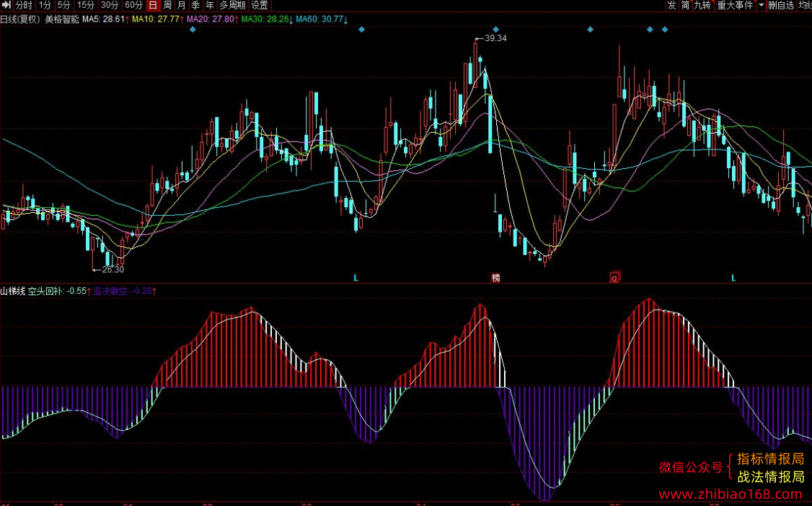812x506 pixels.
Task: Toggle the 九转 indicator button
Action: (x=702, y=5)
